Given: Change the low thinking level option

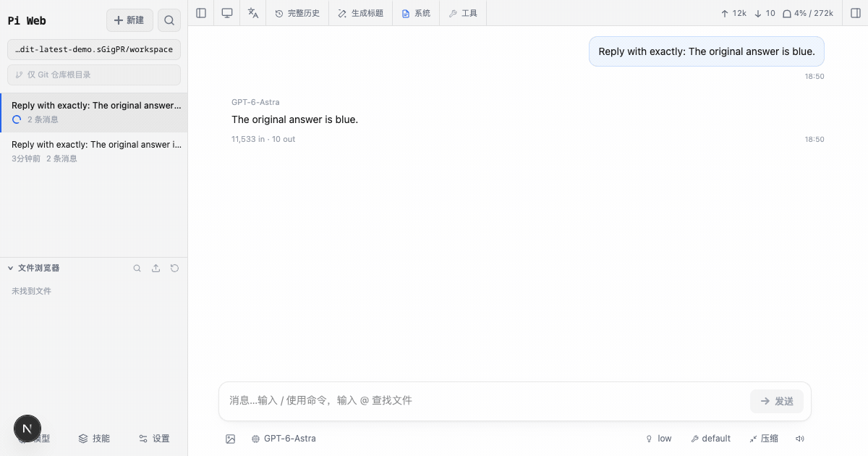Looking at the screenshot, I should pyautogui.click(x=658, y=439).
